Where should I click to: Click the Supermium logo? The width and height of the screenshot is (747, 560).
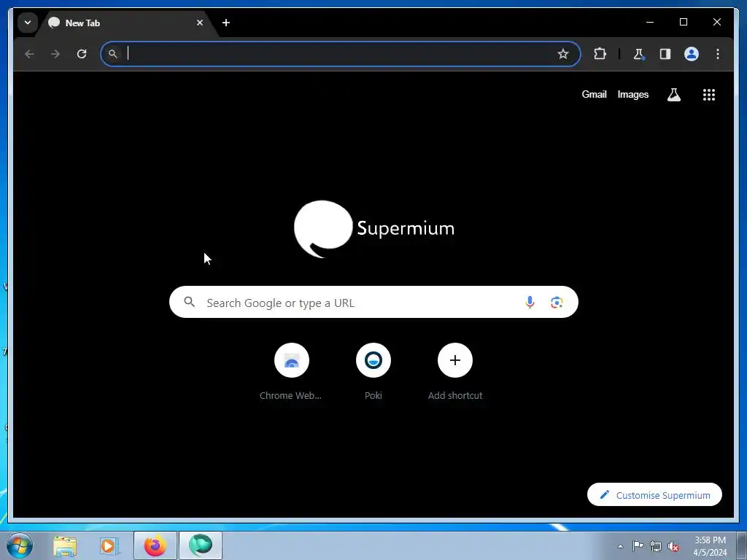pyautogui.click(x=374, y=228)
